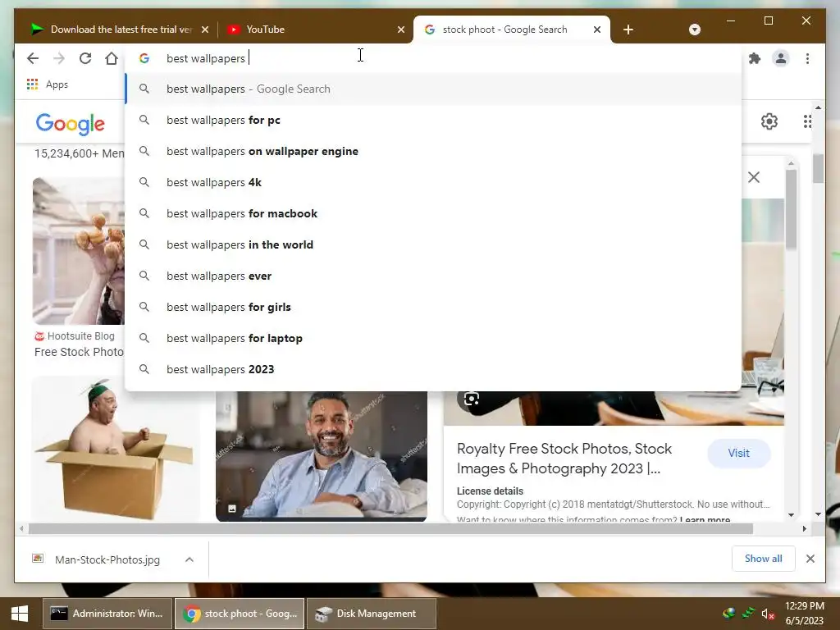The image size is (840, 630).
Task: Switch to Disk Management taskbar item
Action: tap(372, 614)
